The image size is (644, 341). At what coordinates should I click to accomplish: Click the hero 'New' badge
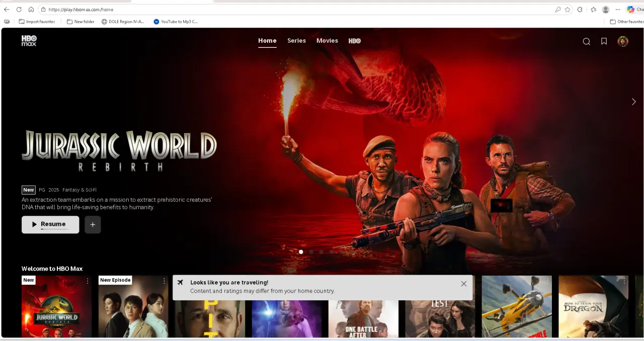point(29,190)
